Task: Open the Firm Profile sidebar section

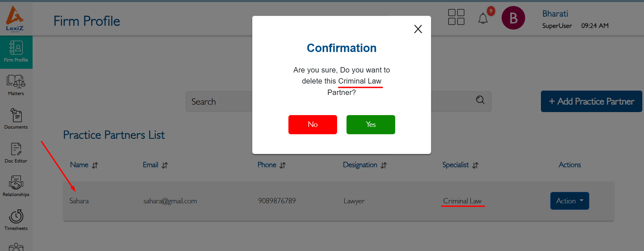Action: [16, 52]
